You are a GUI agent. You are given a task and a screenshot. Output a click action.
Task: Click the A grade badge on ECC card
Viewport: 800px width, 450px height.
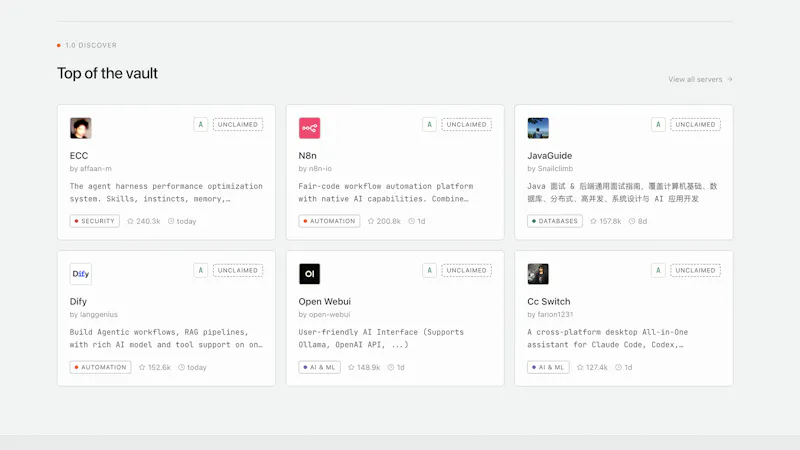click(x=201, y=124)
